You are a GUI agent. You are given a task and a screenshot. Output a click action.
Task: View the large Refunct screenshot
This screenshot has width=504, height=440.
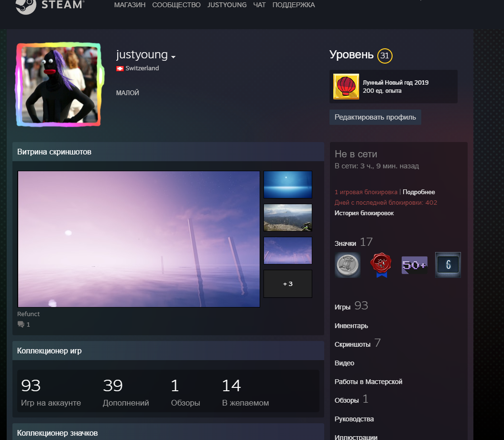click(x=139, y=239)
